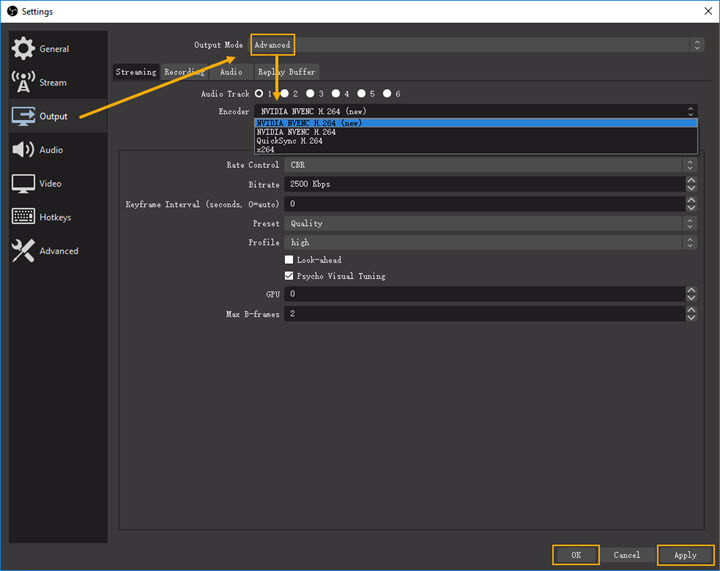Image resolution: width=720 pixels, height=571 pixels.
Task: Uncheck Psycho Visual Tuning
Action: pyautogui.click(x=289, y=276)
